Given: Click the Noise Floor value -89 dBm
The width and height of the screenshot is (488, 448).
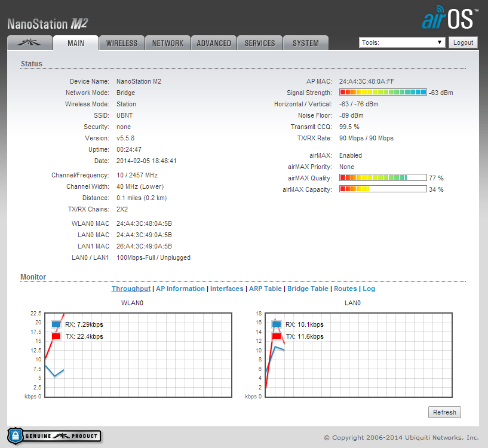Looking at the screenshot, I should (x=351, y=115).
